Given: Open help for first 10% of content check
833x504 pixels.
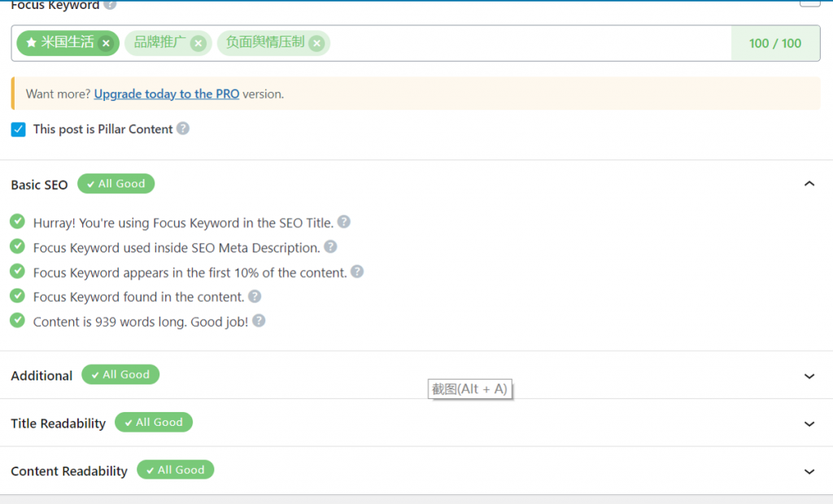Looking at the screenshot, I should [x=357, y=272].
